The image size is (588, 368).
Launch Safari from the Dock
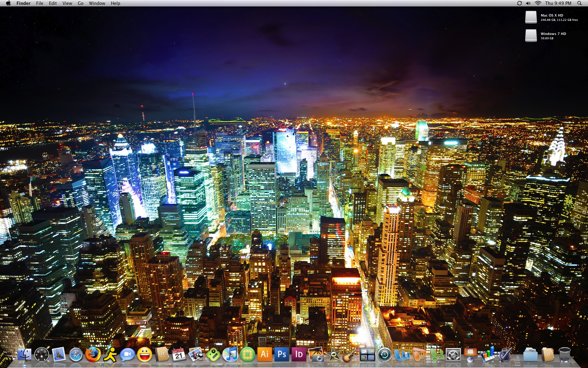(76, 355)
